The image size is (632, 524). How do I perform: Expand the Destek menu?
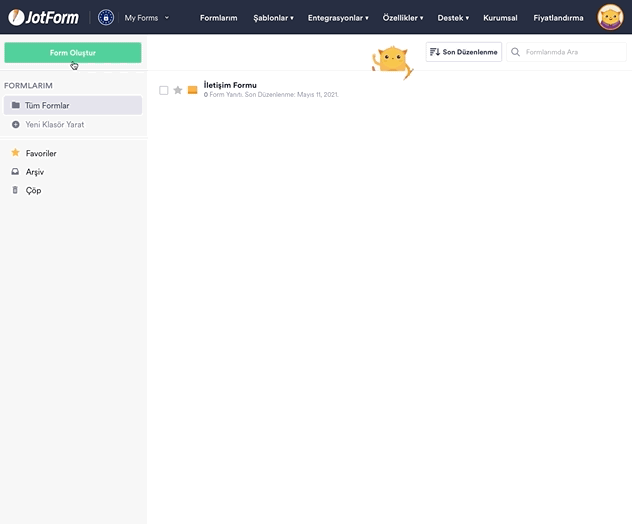point(453,18)
